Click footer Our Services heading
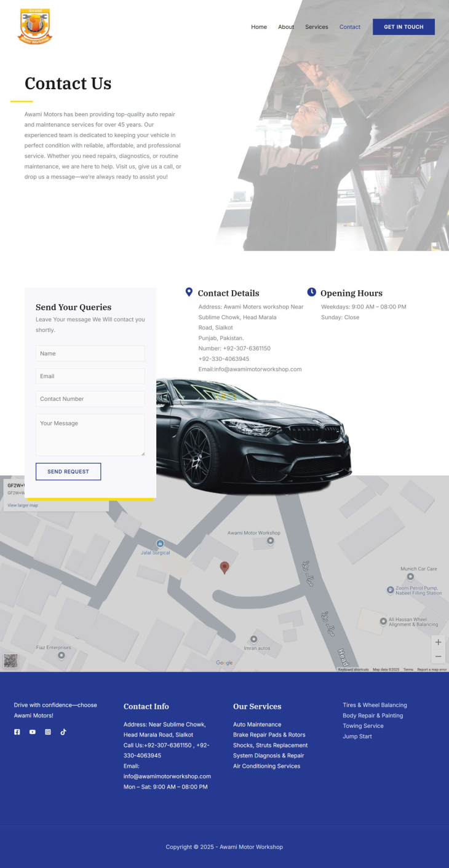449x868 pixels. [257, 706]
